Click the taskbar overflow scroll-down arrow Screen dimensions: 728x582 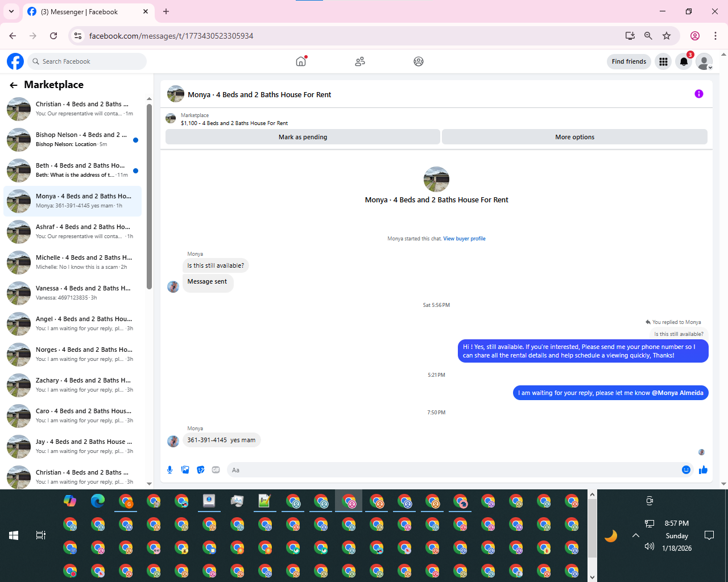tap(592, 577)
